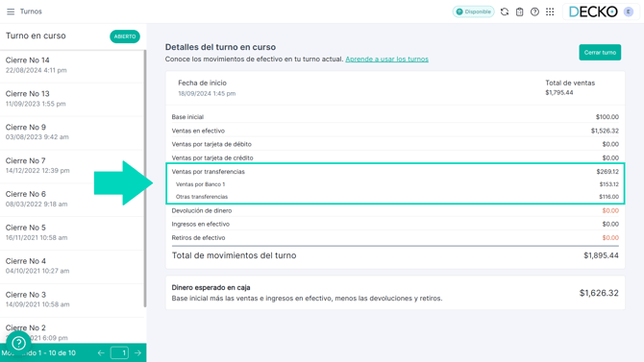Click the refresh sync icon in header
Image resolution: width=644 pixels, height=362 pixels.
pyautogui.click(x=505, y=12)
